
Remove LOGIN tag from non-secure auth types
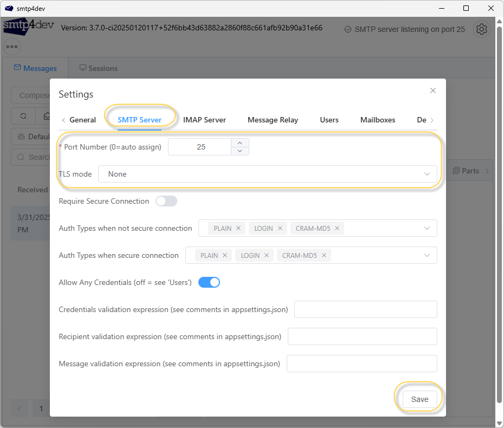coord(280,229)
